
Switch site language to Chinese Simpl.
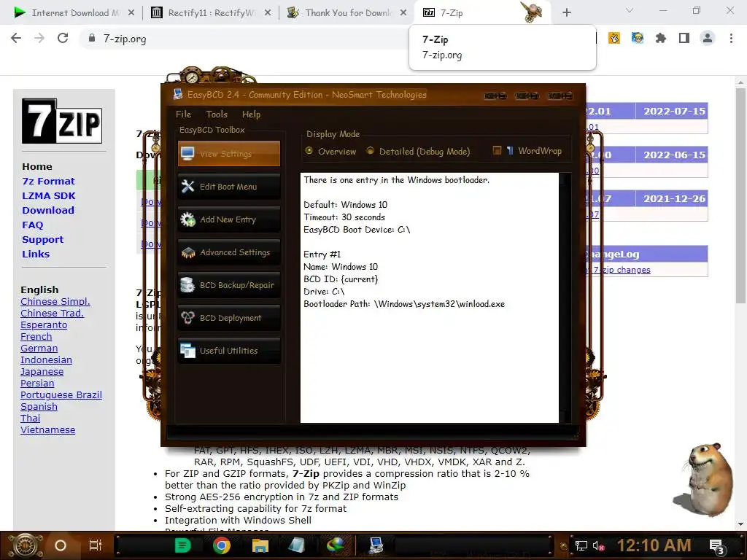[x=55, y=302]
